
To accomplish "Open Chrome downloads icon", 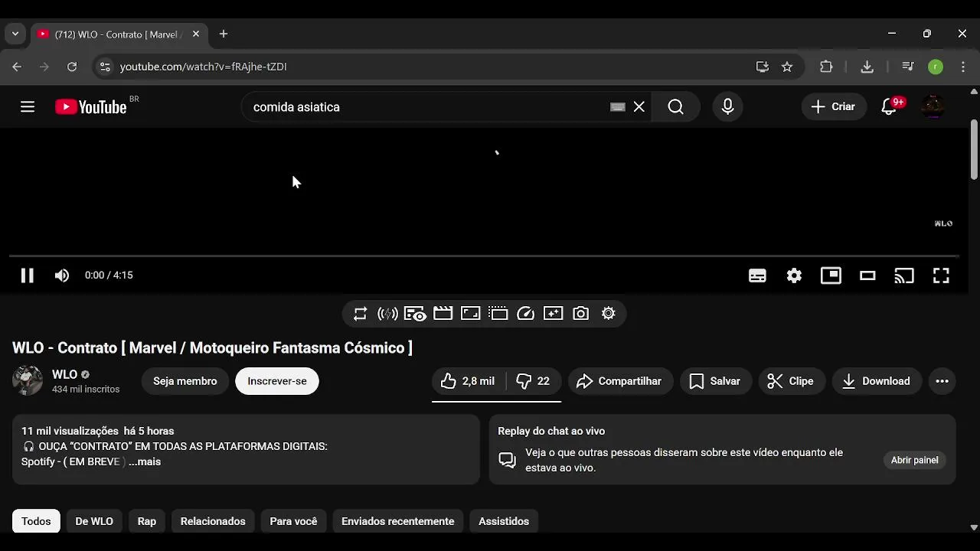I will 867,67.
